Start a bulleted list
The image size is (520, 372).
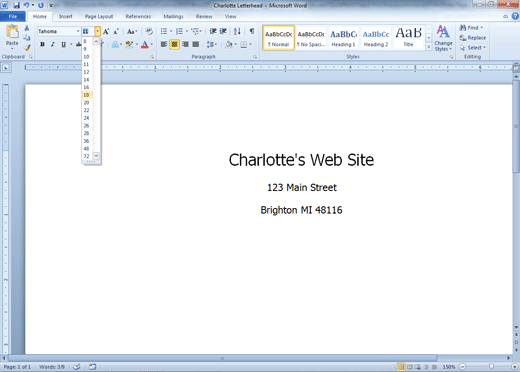point(164,31)
